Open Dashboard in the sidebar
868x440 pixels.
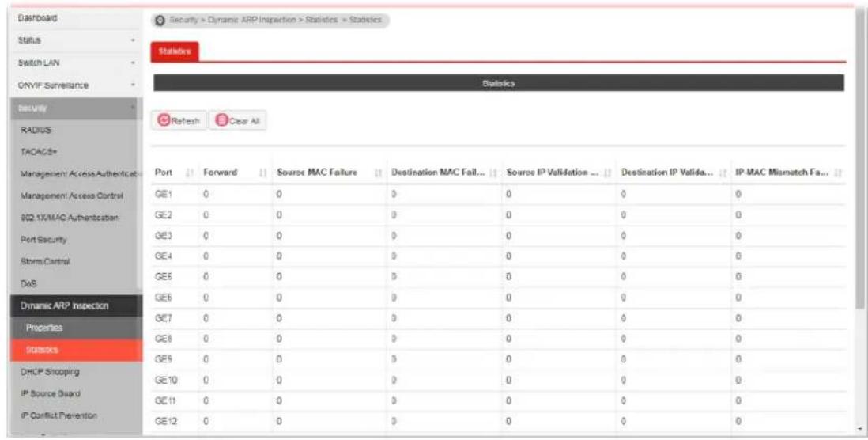click(76, 18)
